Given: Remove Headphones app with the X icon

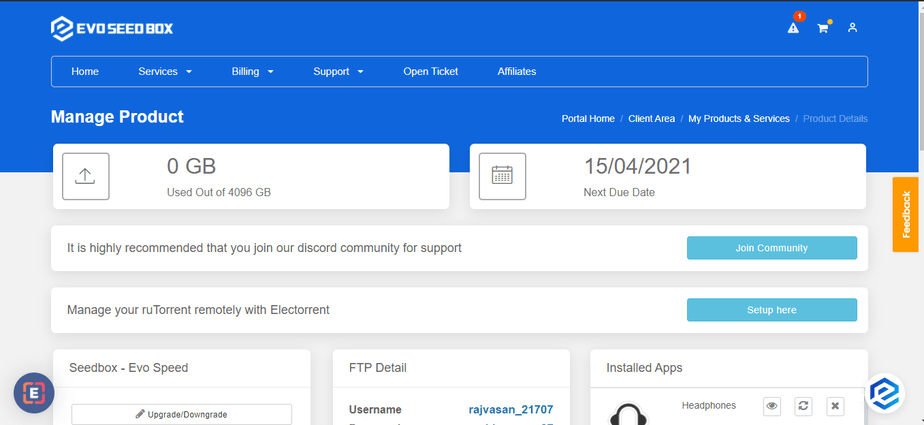Looking at the screenshot, I should click(835, 406).
